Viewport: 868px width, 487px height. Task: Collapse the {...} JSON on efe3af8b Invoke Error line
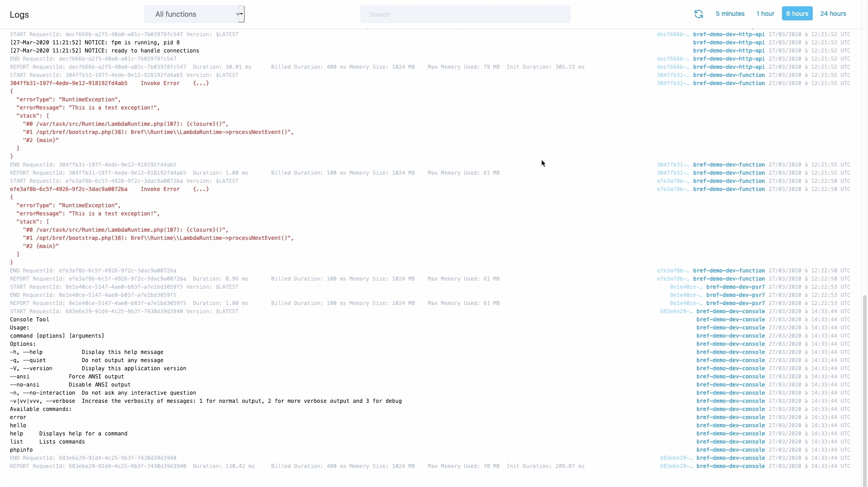pyautogui.click(x=201, y=189)
